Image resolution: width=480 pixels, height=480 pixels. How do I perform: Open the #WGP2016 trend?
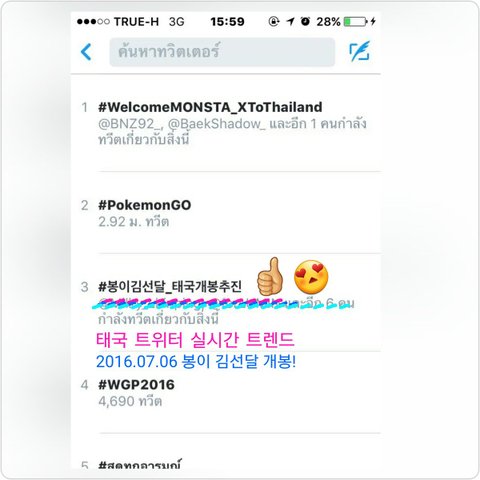[x=136, y=385]
